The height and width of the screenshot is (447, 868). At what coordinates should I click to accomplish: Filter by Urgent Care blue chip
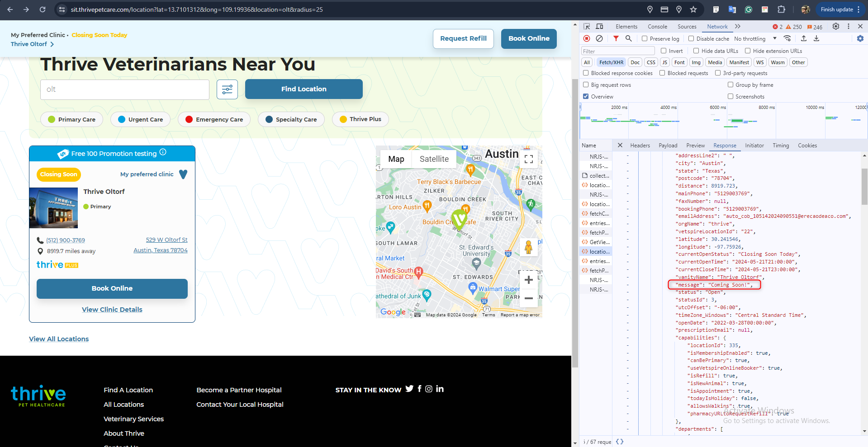pyautogui.click(x=140, y=119)
